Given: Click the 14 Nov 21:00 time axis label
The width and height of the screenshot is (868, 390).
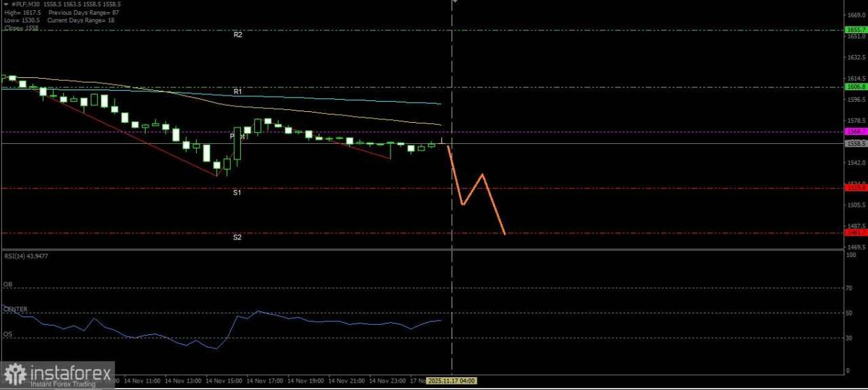Looking at the screenshot, I should click(347, 381).
